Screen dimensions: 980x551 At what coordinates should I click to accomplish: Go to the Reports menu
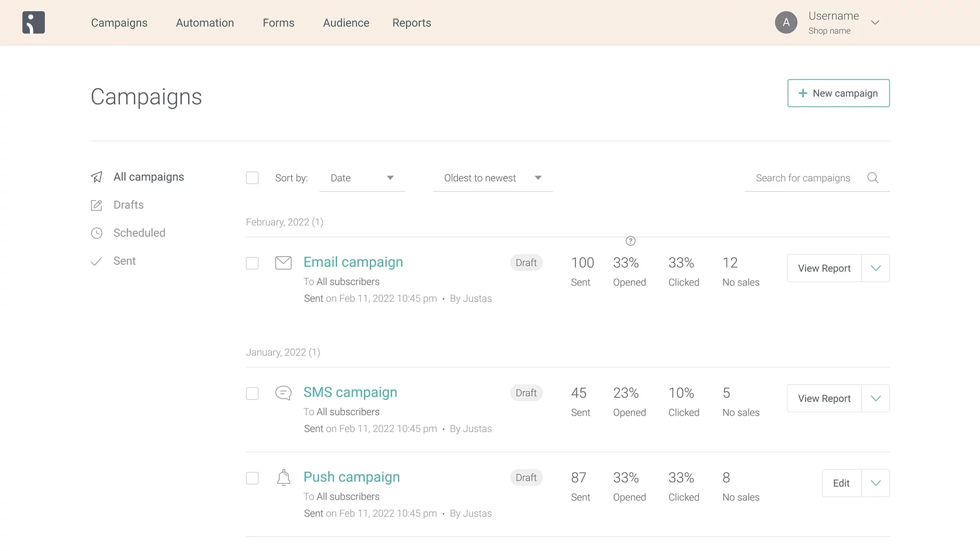coord(411,23)
